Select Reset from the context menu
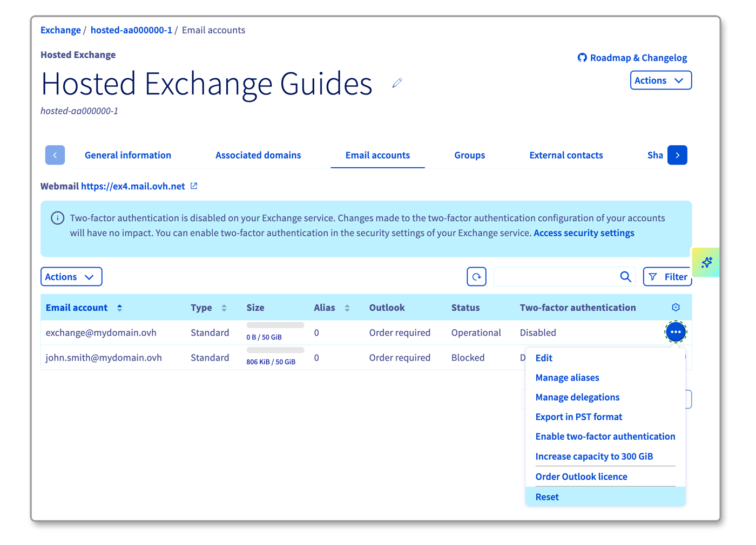756x545 pixels. [x=547, y=497]
